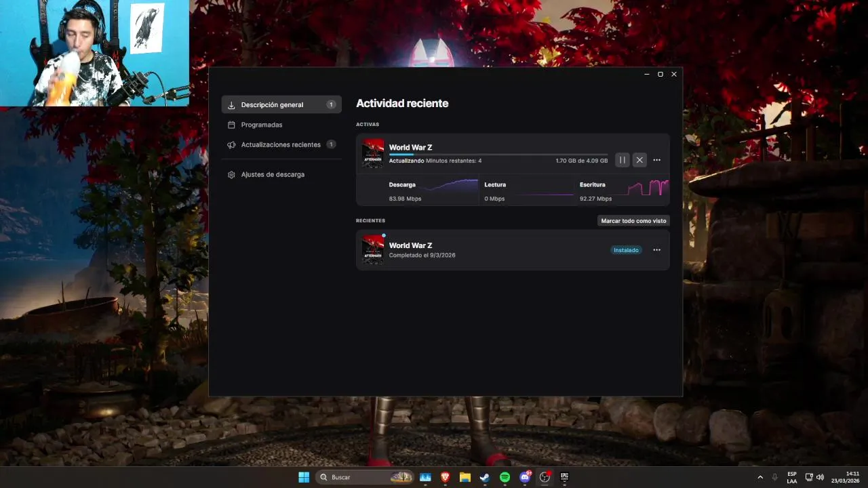The height and width of the screenshot is (488, 868).
Task: Click the World War Z title in Activas
Action: (410, 147)
